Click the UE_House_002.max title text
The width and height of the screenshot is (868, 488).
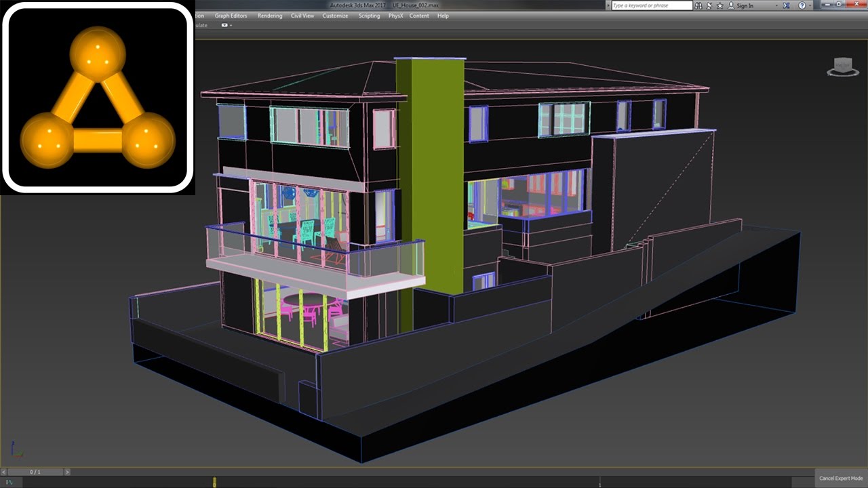coord(415,5)
